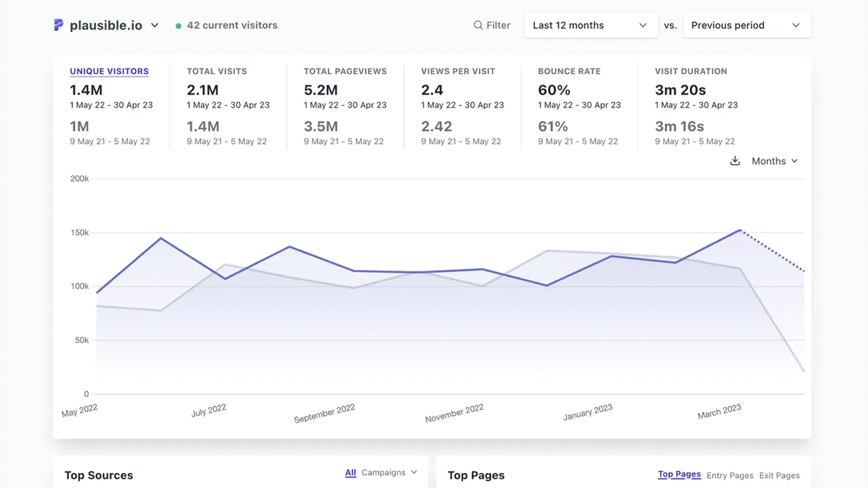
Task: Click the 1.4M unique visitors value
Action: tap(86, 90)
